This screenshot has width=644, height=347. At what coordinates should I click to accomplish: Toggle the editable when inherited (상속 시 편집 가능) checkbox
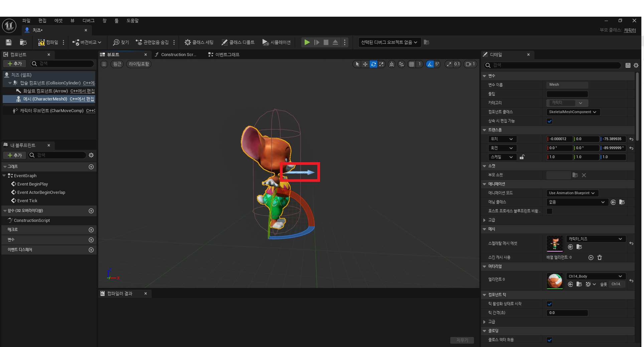549,121
